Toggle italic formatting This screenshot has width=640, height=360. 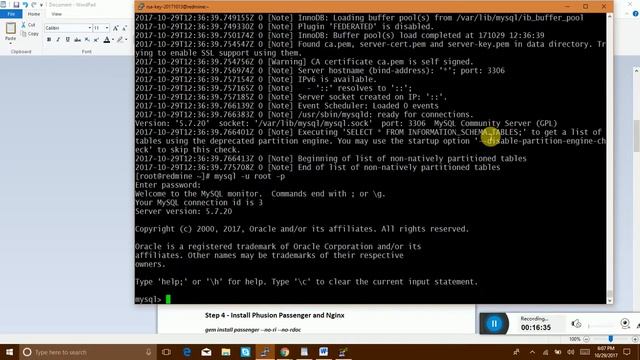click(58, 40)
